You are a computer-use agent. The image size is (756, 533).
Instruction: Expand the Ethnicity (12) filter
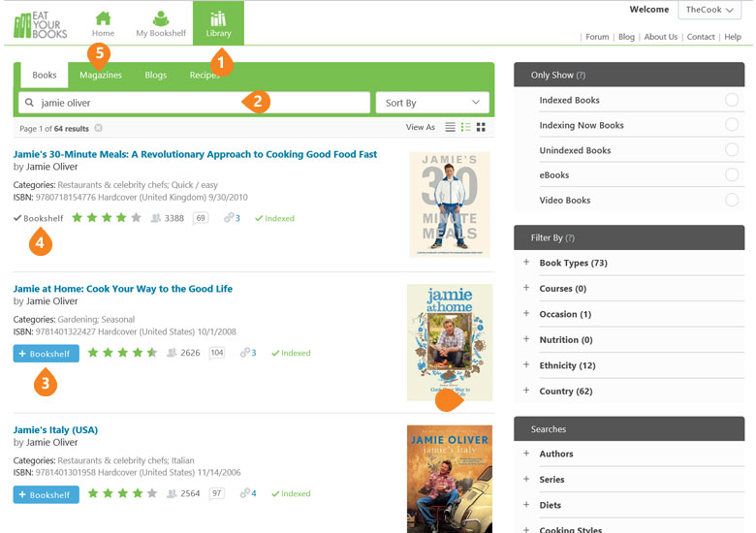[526, 364]
